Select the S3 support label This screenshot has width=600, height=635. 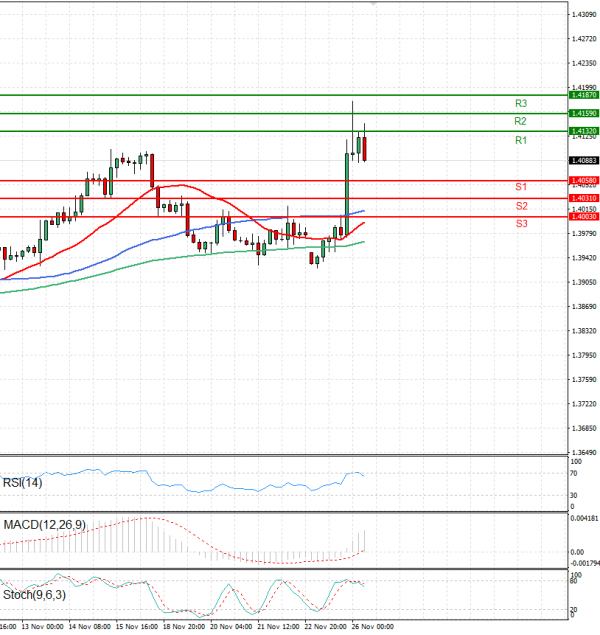tap(522, 224)
